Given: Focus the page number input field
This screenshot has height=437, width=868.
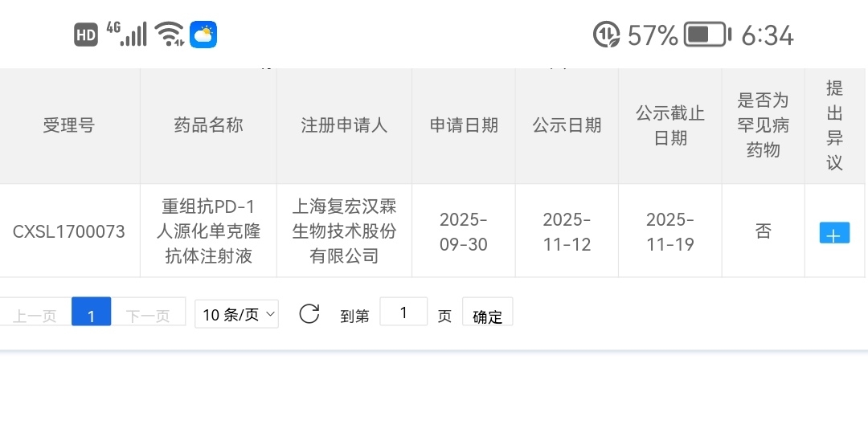Looking at the screenshot, I should click(403, 312).
